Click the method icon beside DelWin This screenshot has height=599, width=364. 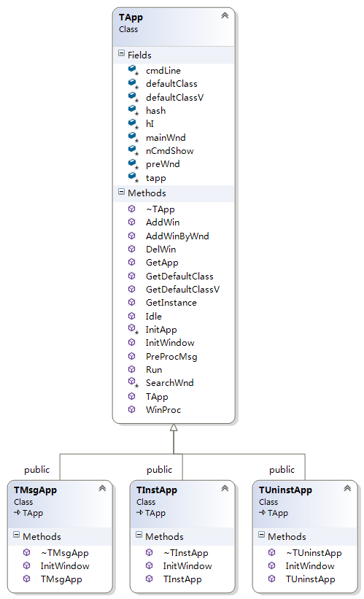(132, 249)
